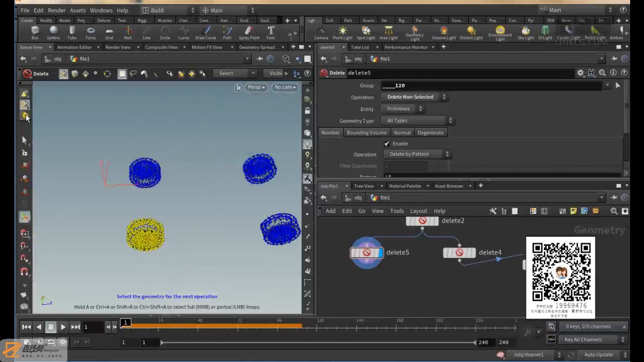Click the current frame field in playbar
Viewport: 644px width, 362px height.
pos(93,327)
